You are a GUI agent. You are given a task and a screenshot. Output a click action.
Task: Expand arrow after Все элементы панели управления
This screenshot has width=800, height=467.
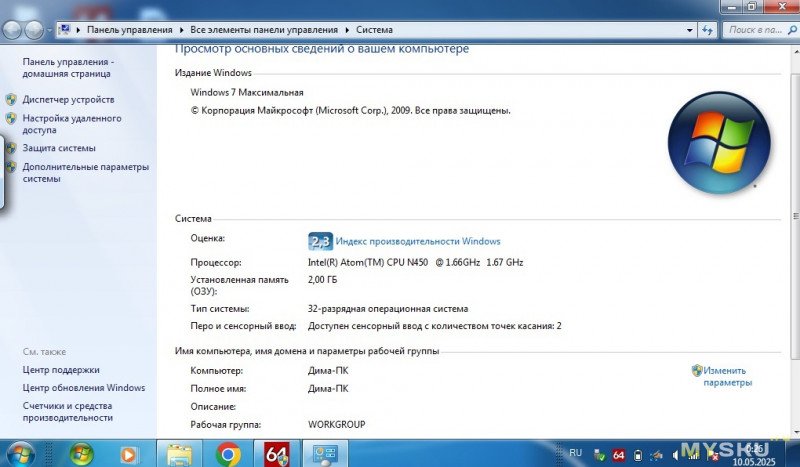pyautogui.click(x=347, y=30)
